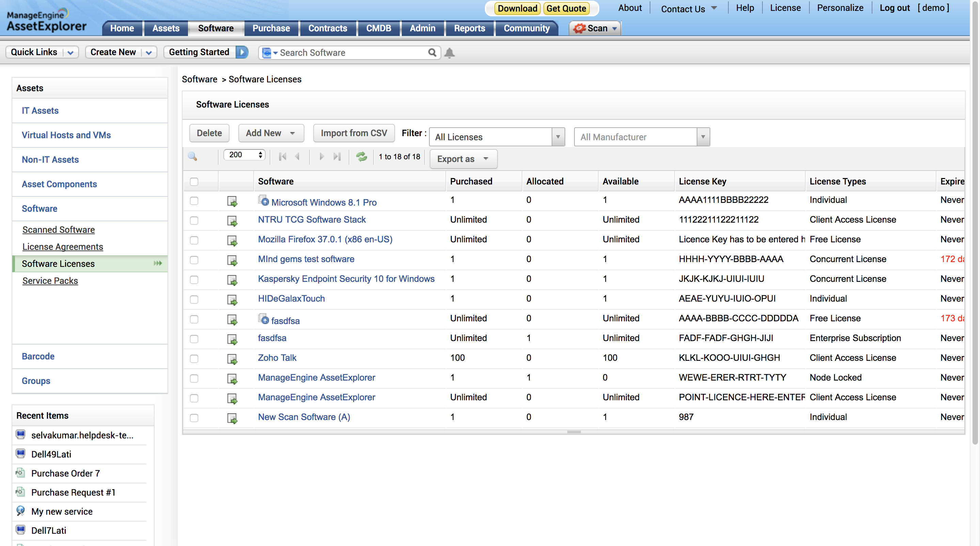
Task: Go to the first page of results
Action: click(282, 156)
